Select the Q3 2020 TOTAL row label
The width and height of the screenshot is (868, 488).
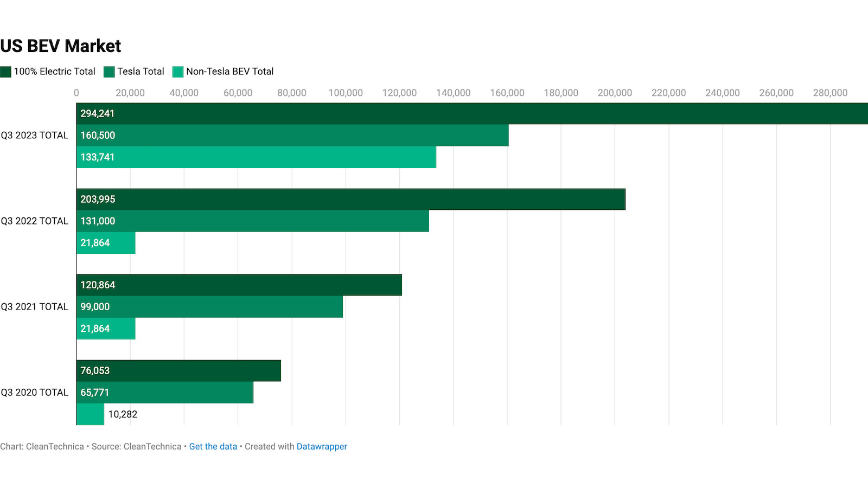point(35,393)
